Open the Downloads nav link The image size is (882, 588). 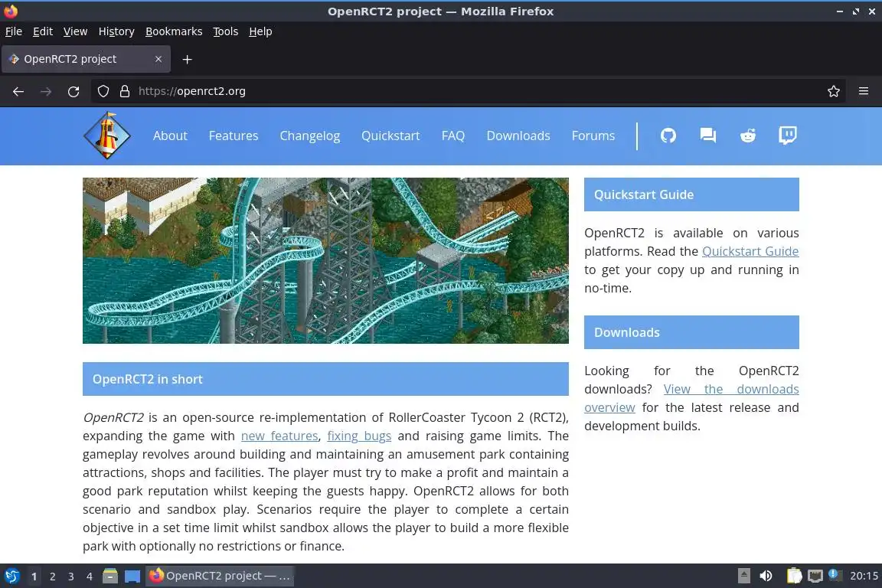518,136
